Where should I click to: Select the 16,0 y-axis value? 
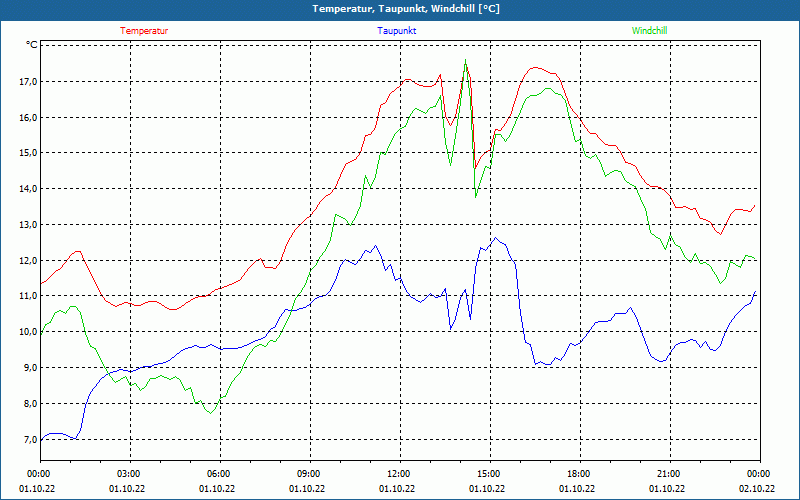coord(29,117)
